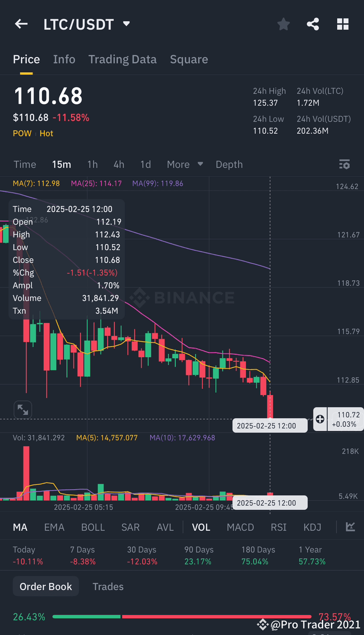Image resolution: width=364 pixels, height=635 pixels.
Task: Expand chart to fullscreen with arrows icon
Action: (x=22, y=409)
